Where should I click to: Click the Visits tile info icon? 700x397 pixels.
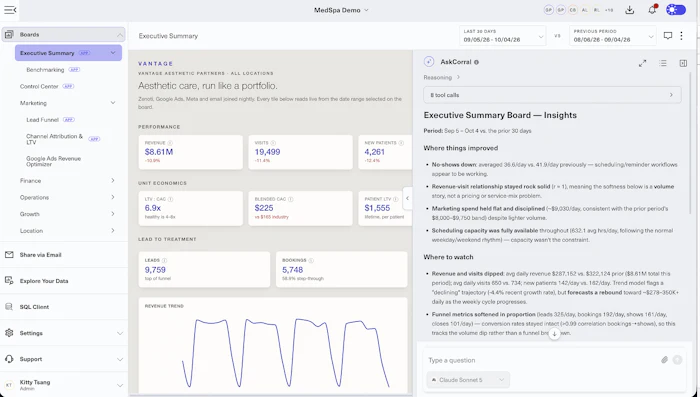273,143
